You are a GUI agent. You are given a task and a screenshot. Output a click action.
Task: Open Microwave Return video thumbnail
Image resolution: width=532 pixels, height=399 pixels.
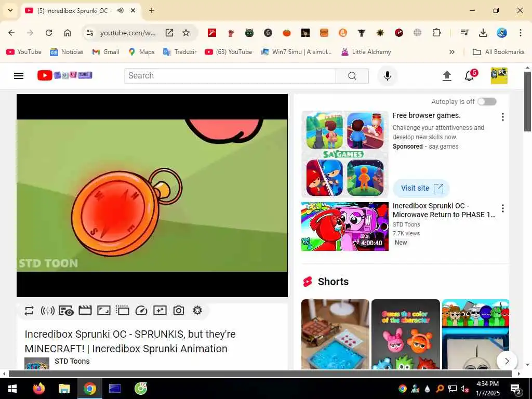345,227
